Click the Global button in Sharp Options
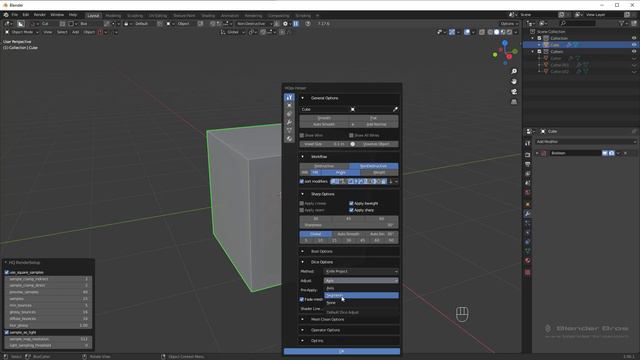This screenshot has width=640, height=360. click(316, 234)
